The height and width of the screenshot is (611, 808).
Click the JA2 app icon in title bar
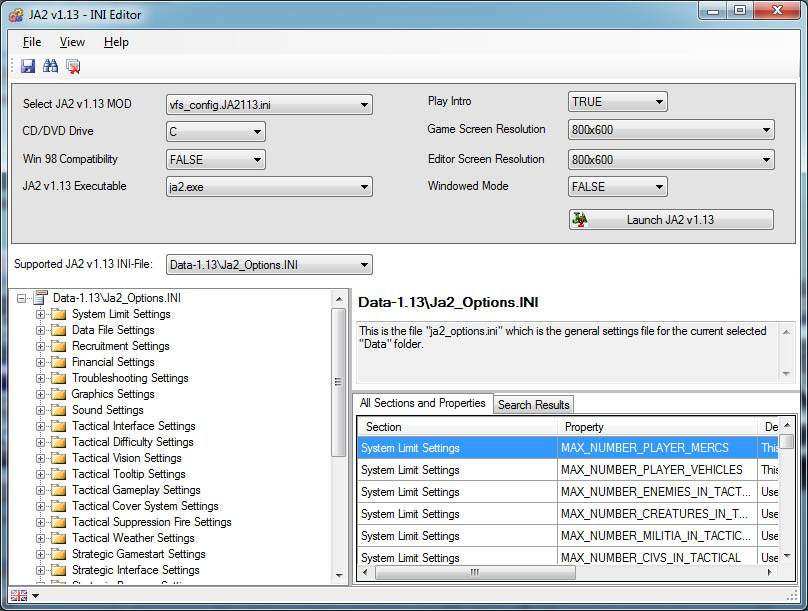[16, 14]
